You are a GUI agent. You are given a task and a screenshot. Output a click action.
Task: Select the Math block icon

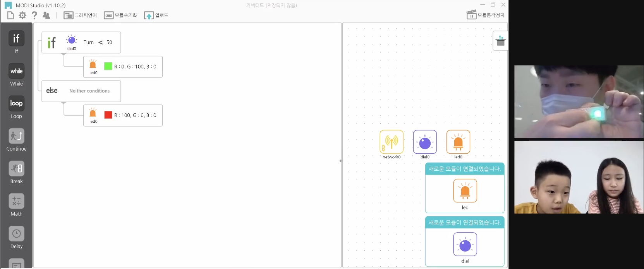pyautogui.click(x=16, y=201)
